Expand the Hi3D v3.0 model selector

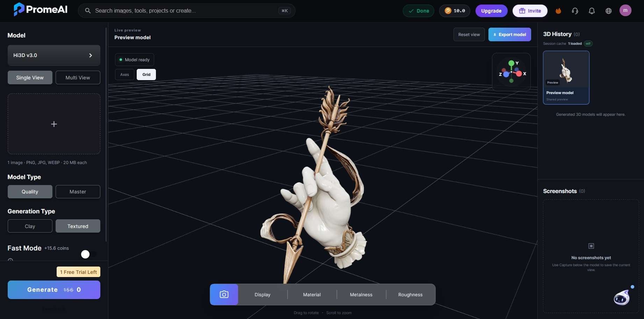54,55
